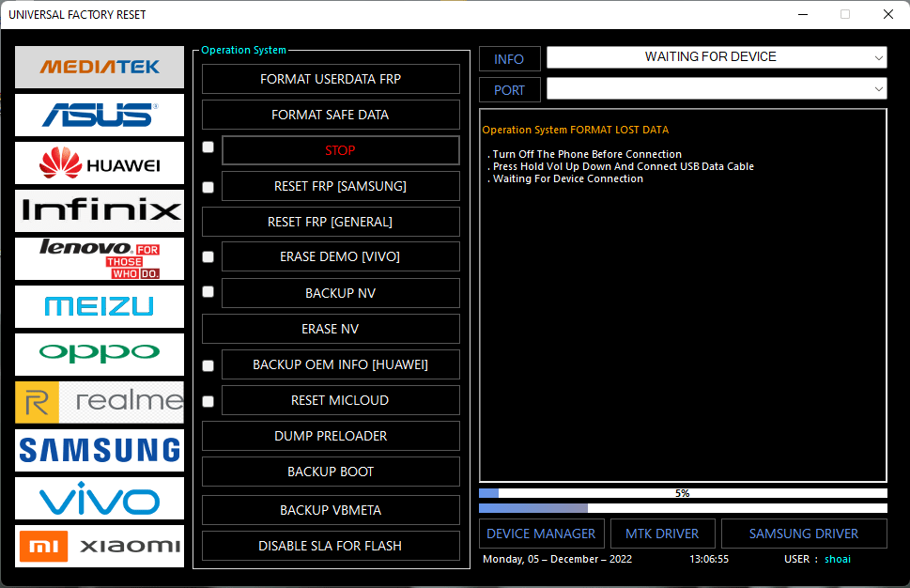This screenshot has height=588, width=910.
Task: Select the SAMSUNG brand logo
Action: 99,451
